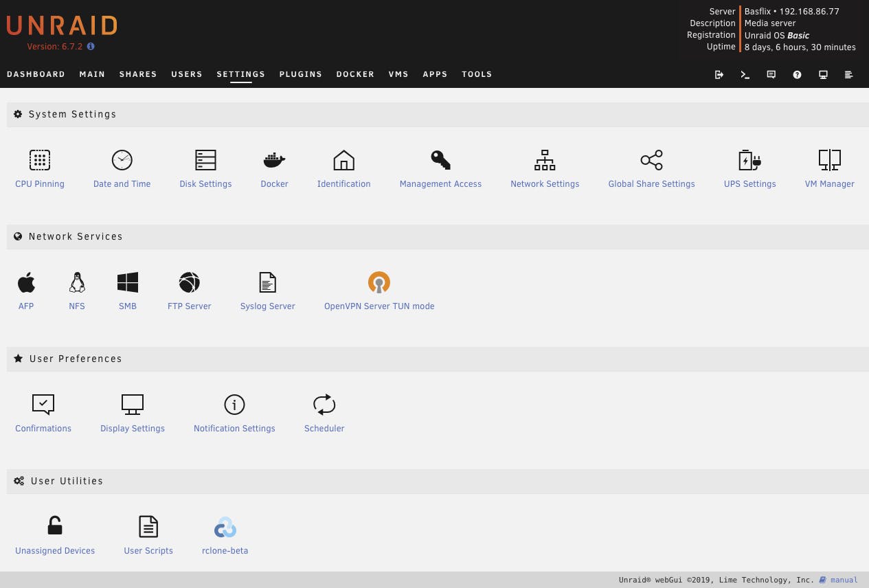Image resolution: width=869 pixels, height=588 pixels.
Task: Open Confirmations checkmark bubble icon
Action: point(43,405)
